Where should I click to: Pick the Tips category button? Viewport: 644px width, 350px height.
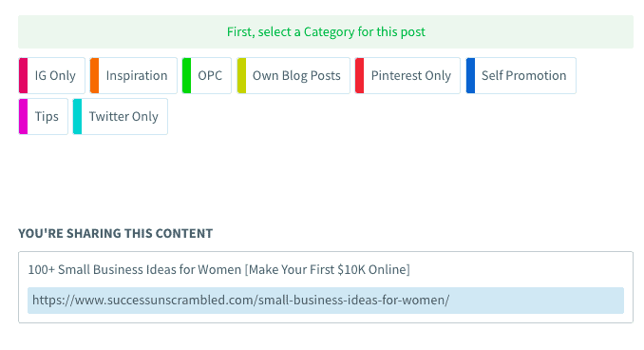tap(43, 116)
